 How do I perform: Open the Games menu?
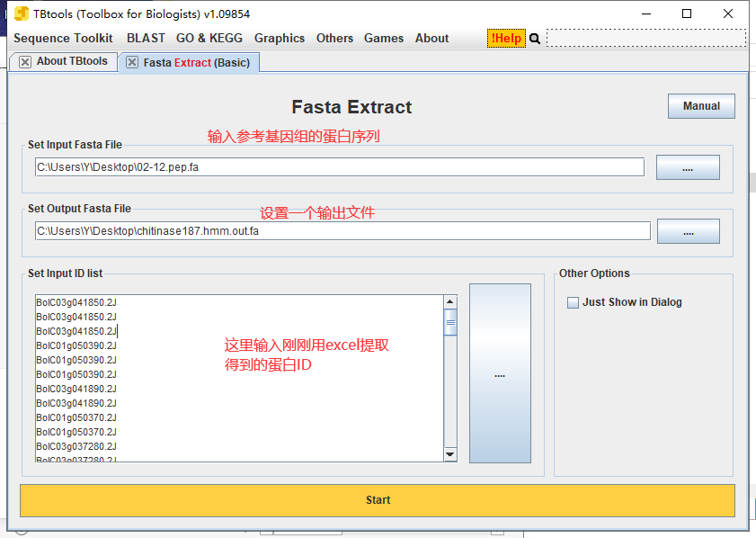pos(384,39)
